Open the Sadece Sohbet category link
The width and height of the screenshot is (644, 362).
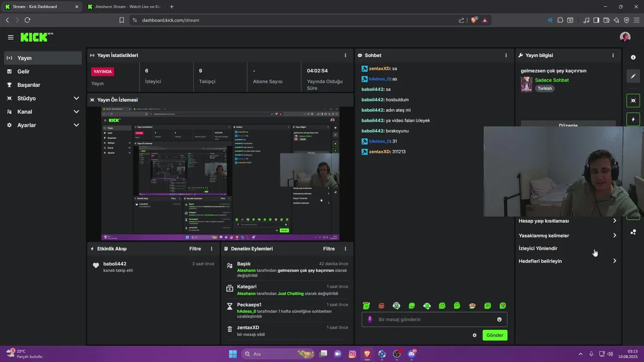[552, 80]
